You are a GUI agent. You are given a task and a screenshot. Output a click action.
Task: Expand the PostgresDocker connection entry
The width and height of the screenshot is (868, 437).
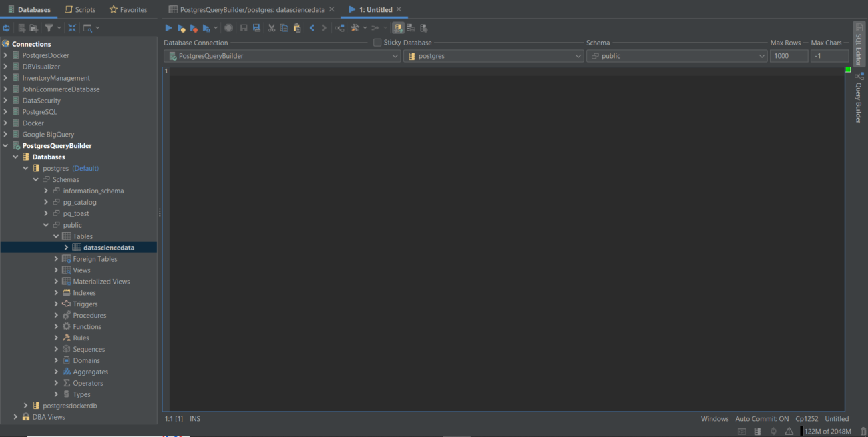[7, 55]
